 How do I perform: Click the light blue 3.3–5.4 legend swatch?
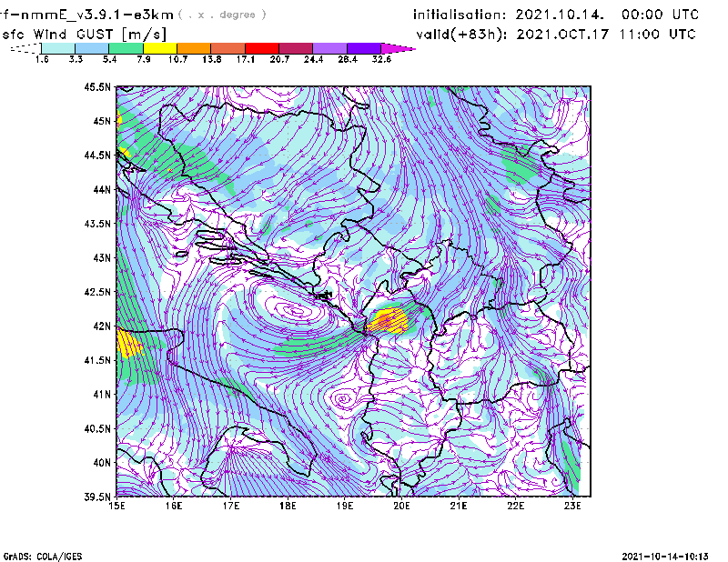pyautogui.click(x=92, y=48)
